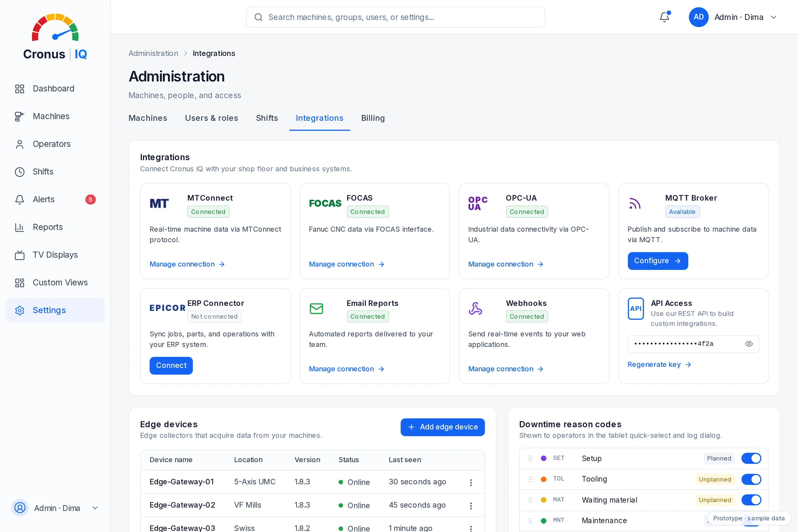
Task: Click the search machines input field
Action: click(x=396, y=17)
